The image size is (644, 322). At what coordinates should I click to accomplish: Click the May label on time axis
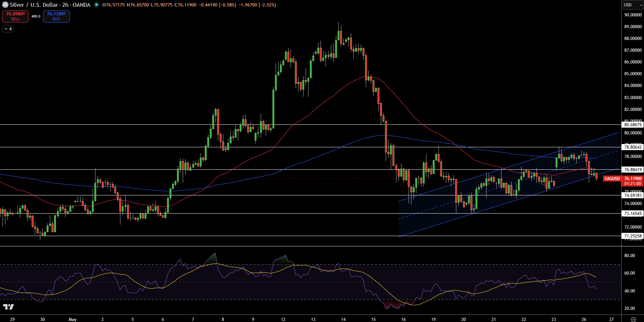click(73, 320)
